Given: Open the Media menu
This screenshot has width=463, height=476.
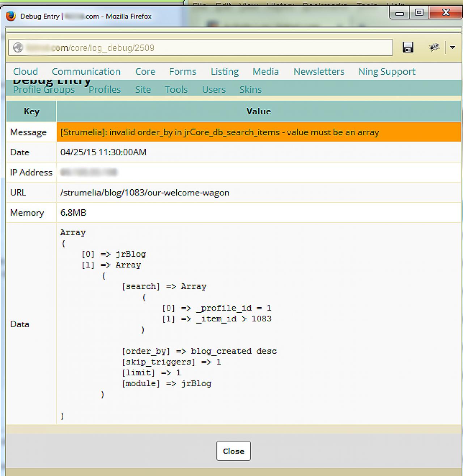Looking at the screenshot, I should pos(266,72).
